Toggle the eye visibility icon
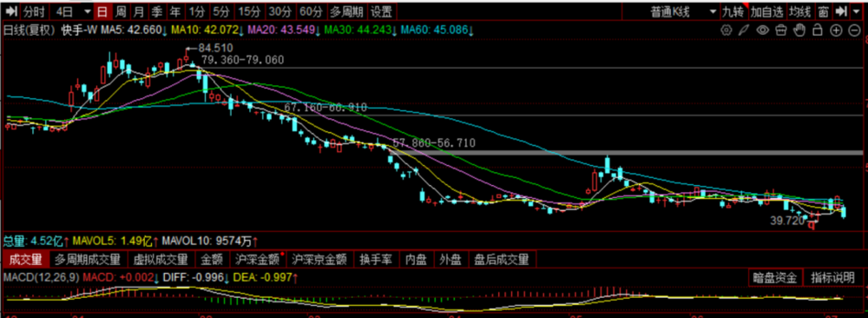The width and height of the screenshot is (868, 318). [763, 30]
